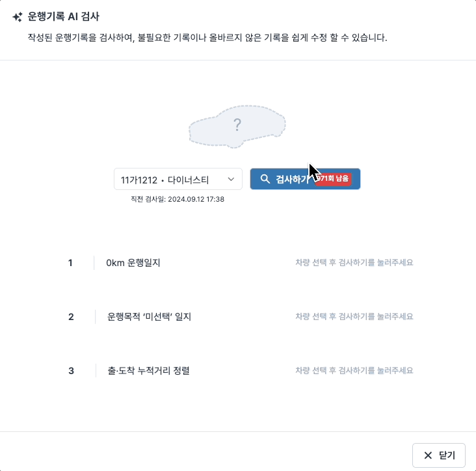The width and height of the screenshot is (476, 471).
Task: Click the magnifier icon in 검사하기 button
Action: 265,179
